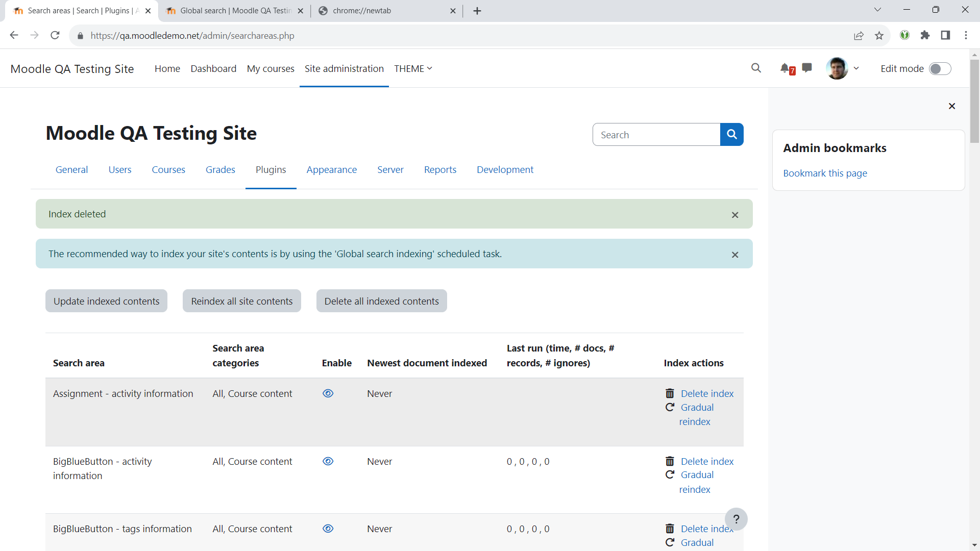Switch to the Courses admin tab
This screenshot has height=551, width=980.
coord(168,169)
